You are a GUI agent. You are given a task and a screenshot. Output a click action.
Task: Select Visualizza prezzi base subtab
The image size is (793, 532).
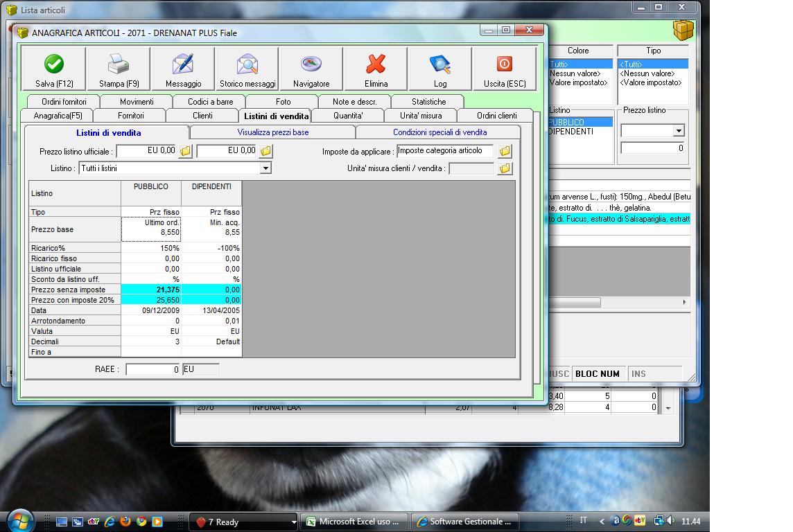273,132
